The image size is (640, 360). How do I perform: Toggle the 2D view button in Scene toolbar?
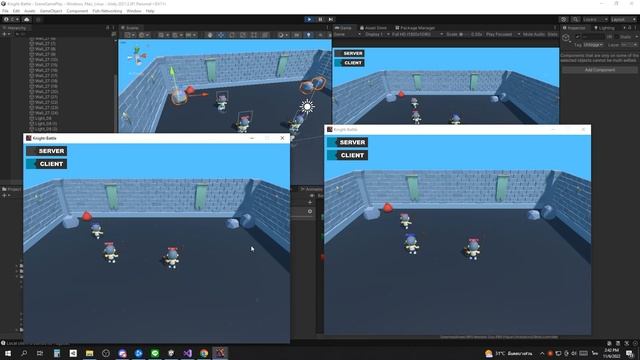click(x=297, y=35)
